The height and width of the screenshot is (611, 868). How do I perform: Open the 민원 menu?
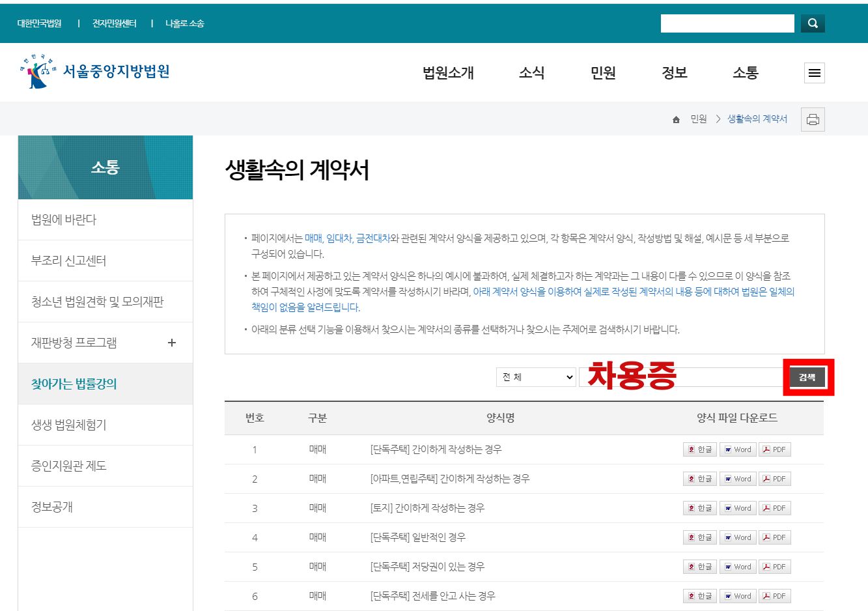tap(602, 73)
